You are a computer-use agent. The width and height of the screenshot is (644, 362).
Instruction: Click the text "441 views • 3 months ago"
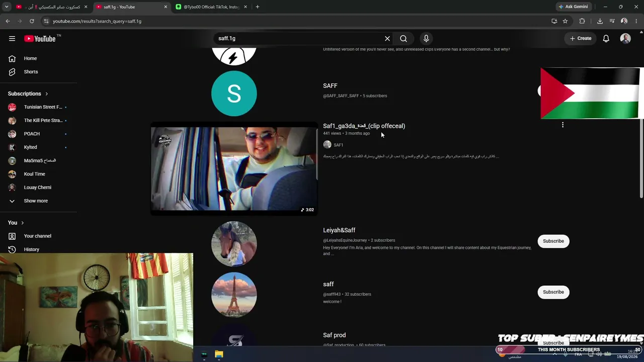coord(346,134)
